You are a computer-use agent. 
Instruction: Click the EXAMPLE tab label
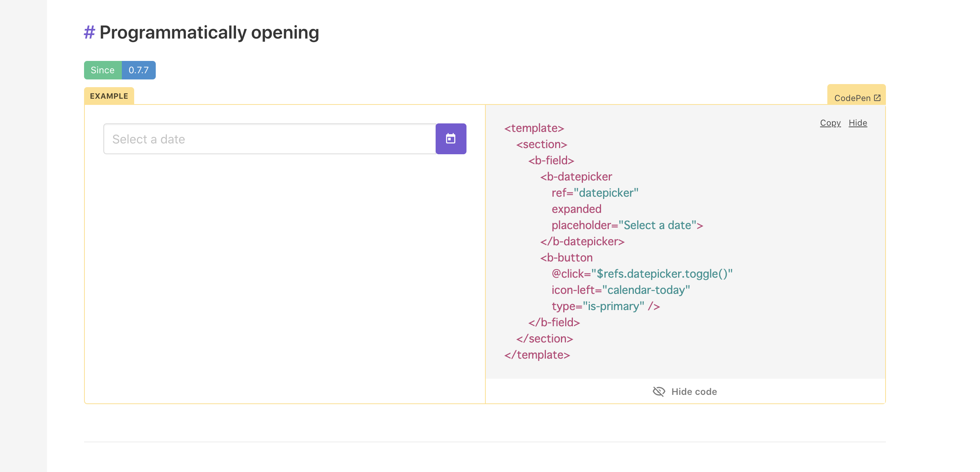[x=109, y=96]
